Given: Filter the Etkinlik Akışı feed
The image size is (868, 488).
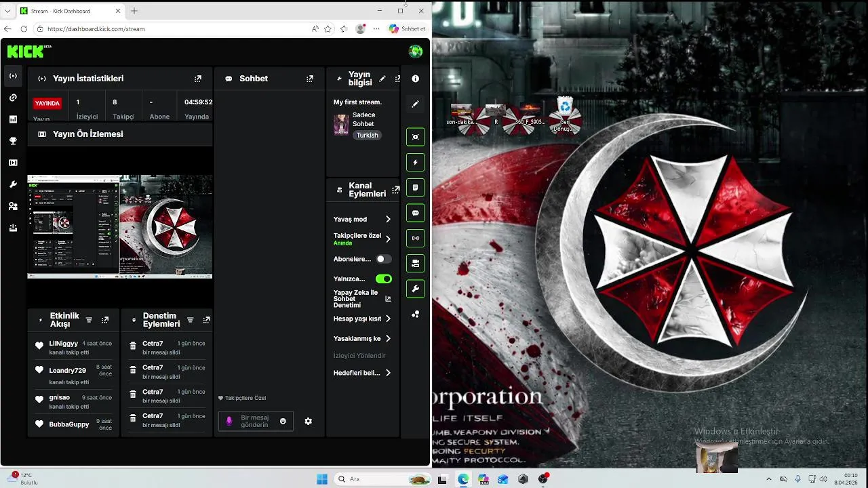Looking at the screenshot, I should point(89,320).
